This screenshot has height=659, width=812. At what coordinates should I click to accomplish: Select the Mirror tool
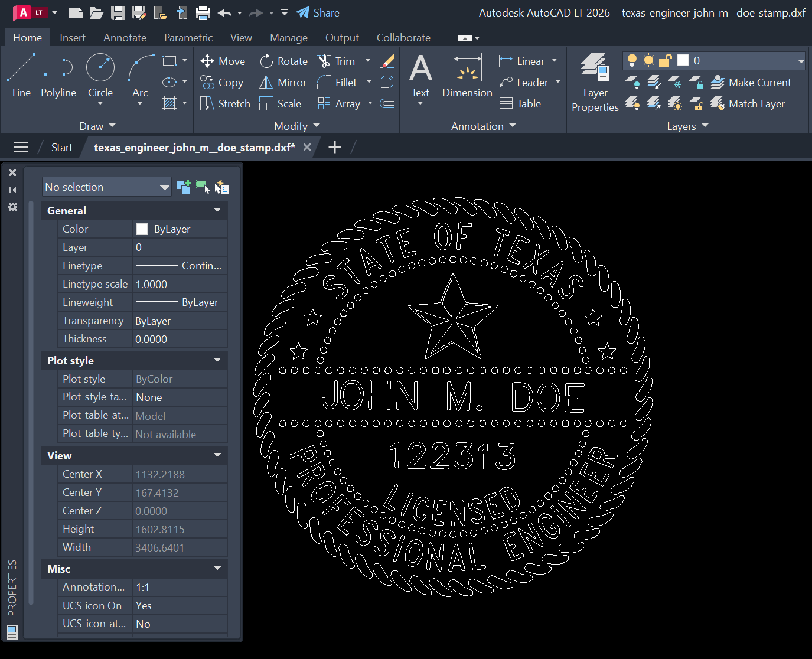click(283, 82)
